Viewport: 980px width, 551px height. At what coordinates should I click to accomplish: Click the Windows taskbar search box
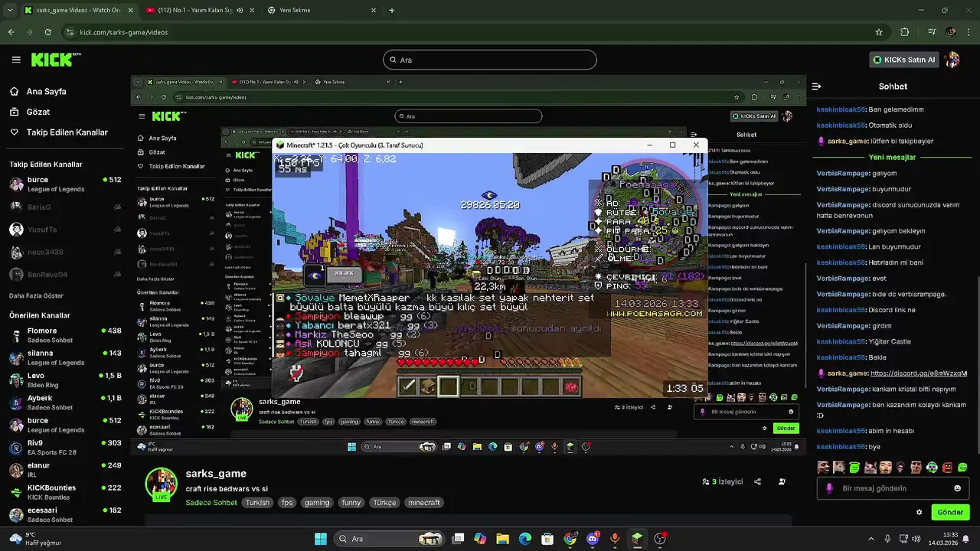point(390,539)
